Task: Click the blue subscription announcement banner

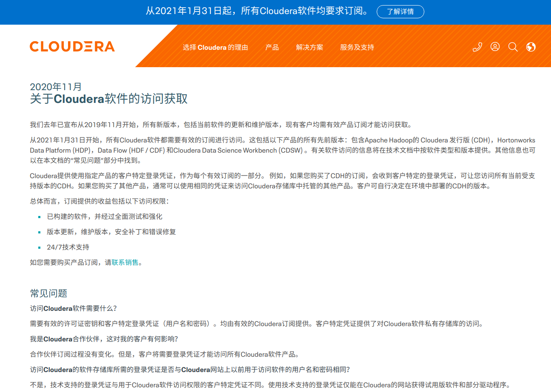Action: 275,11
